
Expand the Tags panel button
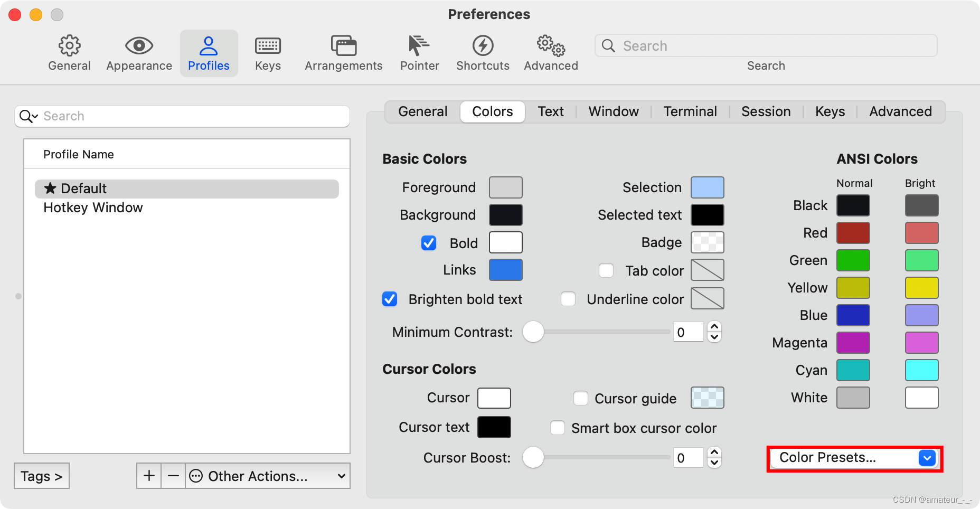coord(42,476)
